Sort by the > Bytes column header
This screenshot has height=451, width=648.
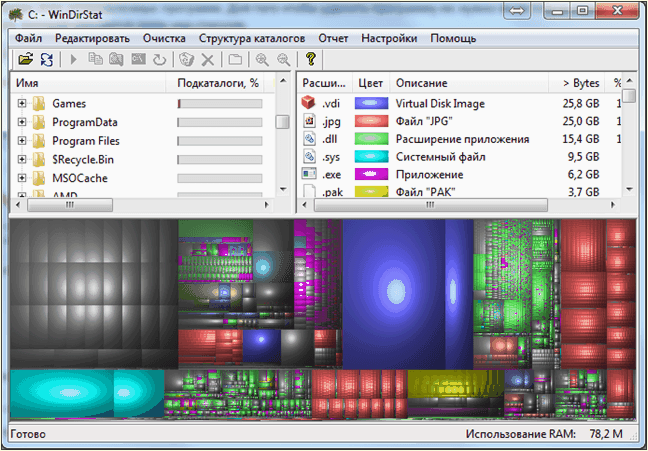[x=577, y=83]
